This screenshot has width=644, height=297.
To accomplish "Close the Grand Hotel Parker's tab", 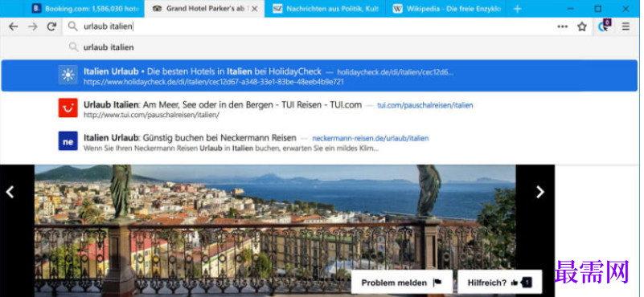I will 255,9.
